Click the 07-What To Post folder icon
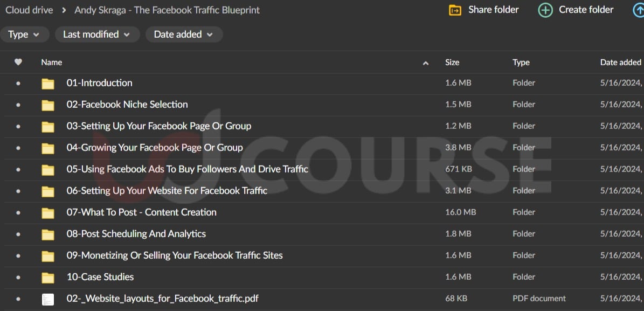 pyautogui.click(x=48, y=213)
